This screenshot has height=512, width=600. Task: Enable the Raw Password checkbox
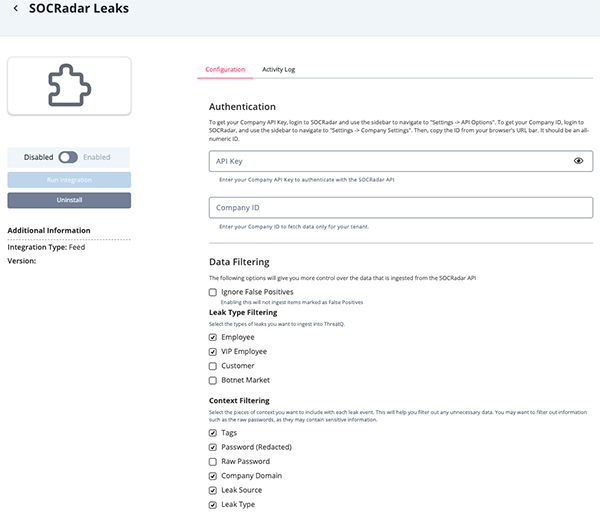[x=213, y=461]
